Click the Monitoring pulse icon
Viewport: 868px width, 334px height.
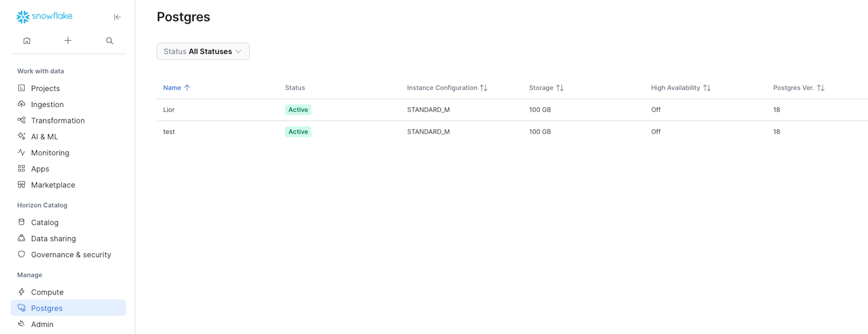[21, 152]
